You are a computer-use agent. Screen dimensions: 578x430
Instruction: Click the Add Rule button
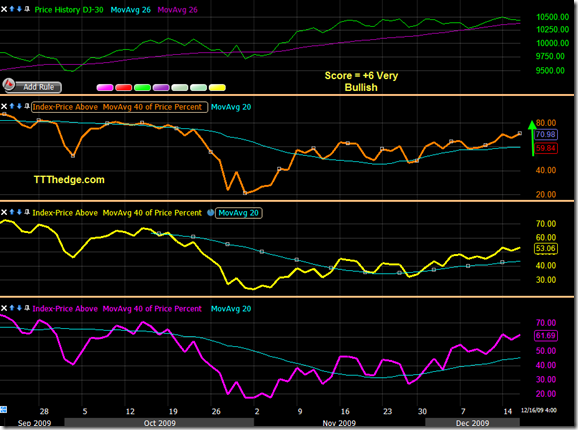click(32, 87)
